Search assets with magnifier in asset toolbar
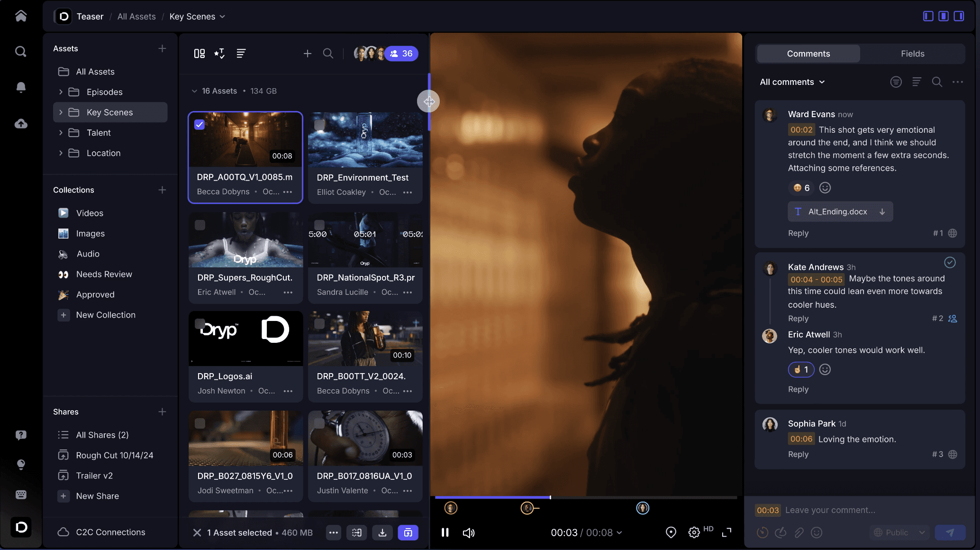This screenshot has width=980, height=550. (328, 54)
